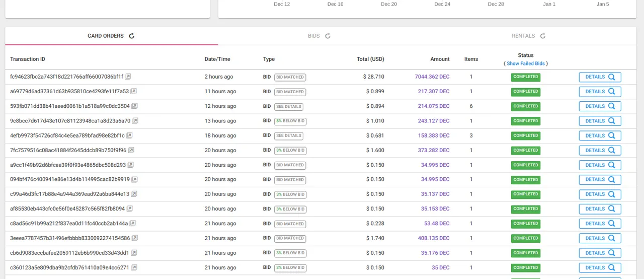Refresh the Rentals tab icon
Screen dimensions: 644x279
click(x=543, y=36)
